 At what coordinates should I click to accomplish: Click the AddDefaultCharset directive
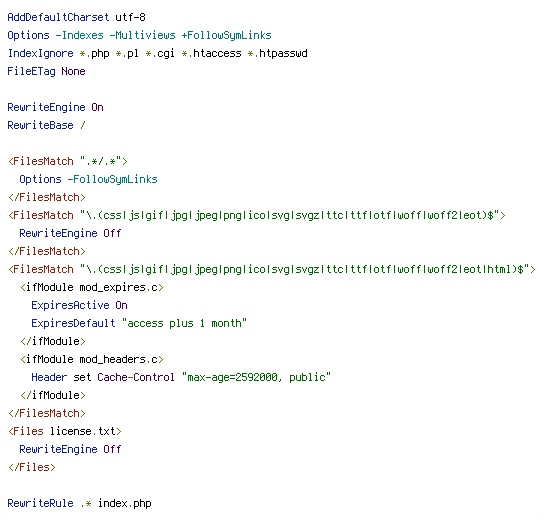click(58, 17)
